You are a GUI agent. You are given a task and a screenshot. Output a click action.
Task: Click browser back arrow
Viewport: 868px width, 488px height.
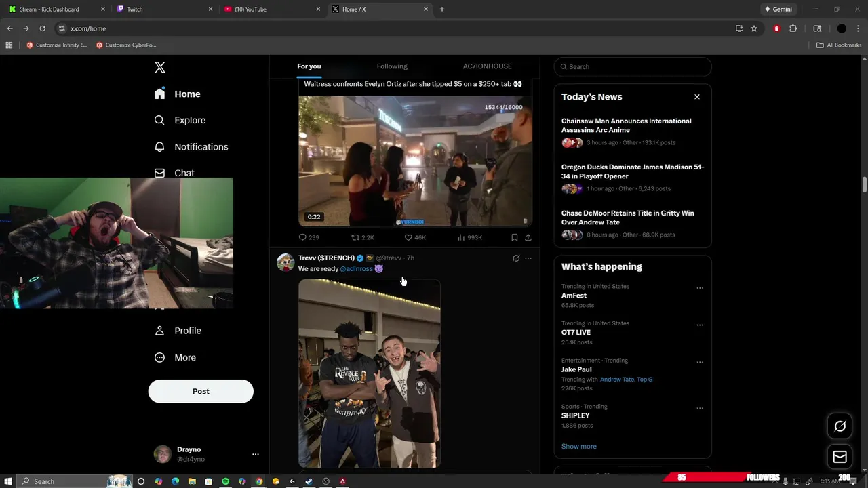pos(9,28)
